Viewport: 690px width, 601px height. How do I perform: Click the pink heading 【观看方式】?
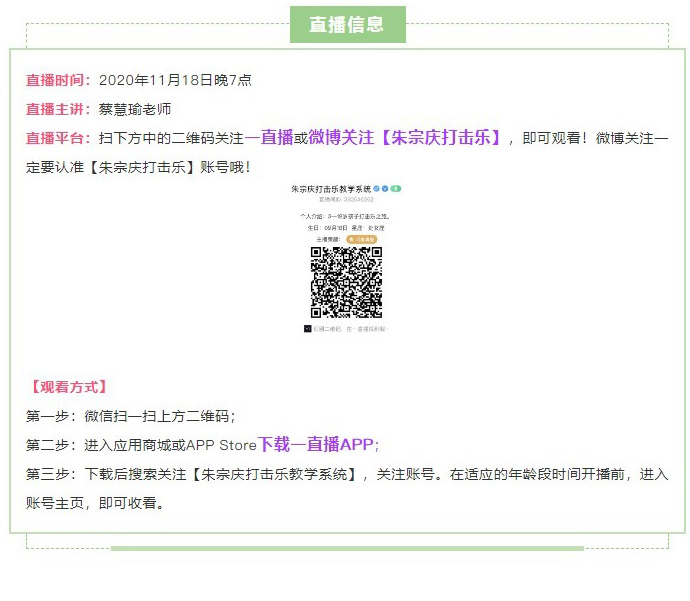(69, 387)
